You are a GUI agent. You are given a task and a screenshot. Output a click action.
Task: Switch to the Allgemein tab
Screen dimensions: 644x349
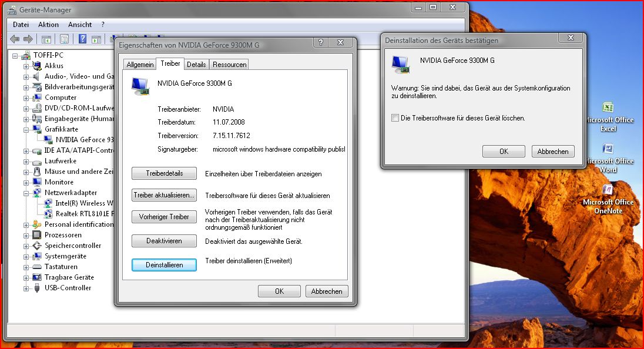(140, 65)
